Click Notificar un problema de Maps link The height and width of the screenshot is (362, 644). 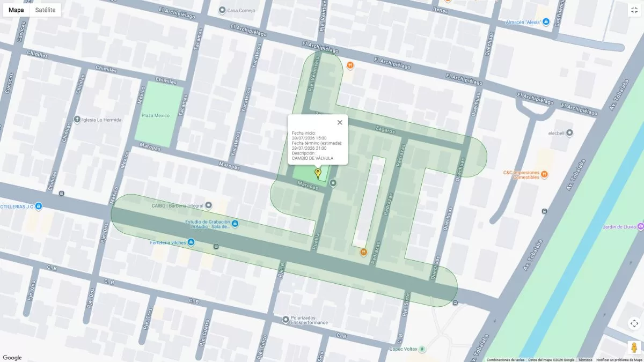click(x=619, y=360)
